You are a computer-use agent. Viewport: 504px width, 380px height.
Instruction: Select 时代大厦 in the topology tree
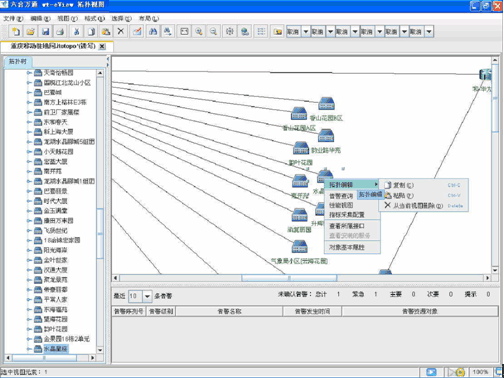pyautogui.click(x=56, y=201)
